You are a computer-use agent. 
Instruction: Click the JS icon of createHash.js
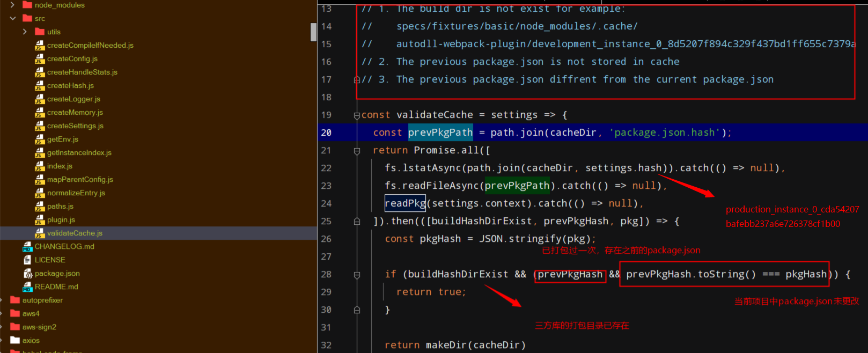click(40, 85)
